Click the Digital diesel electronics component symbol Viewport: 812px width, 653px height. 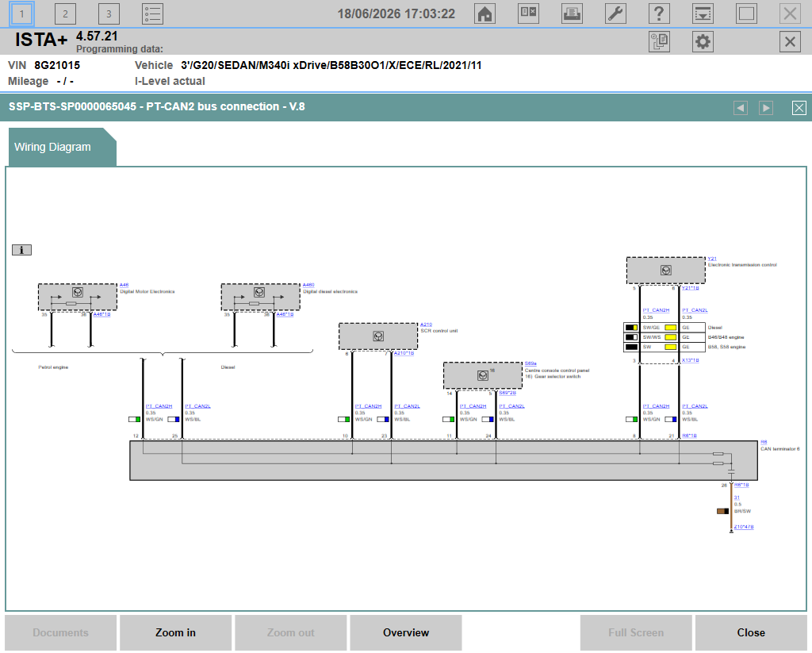pyautogui.click(x=260, y=297)
